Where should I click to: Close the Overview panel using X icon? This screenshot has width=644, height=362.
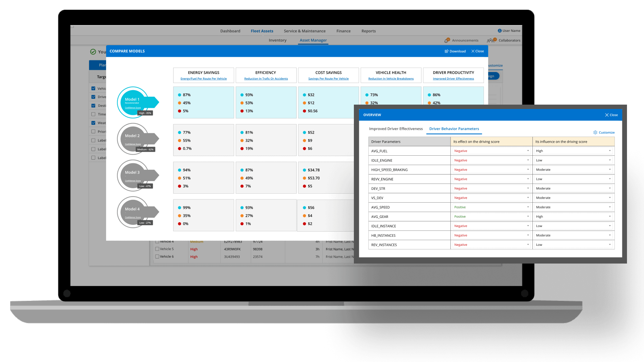point(607,115)
